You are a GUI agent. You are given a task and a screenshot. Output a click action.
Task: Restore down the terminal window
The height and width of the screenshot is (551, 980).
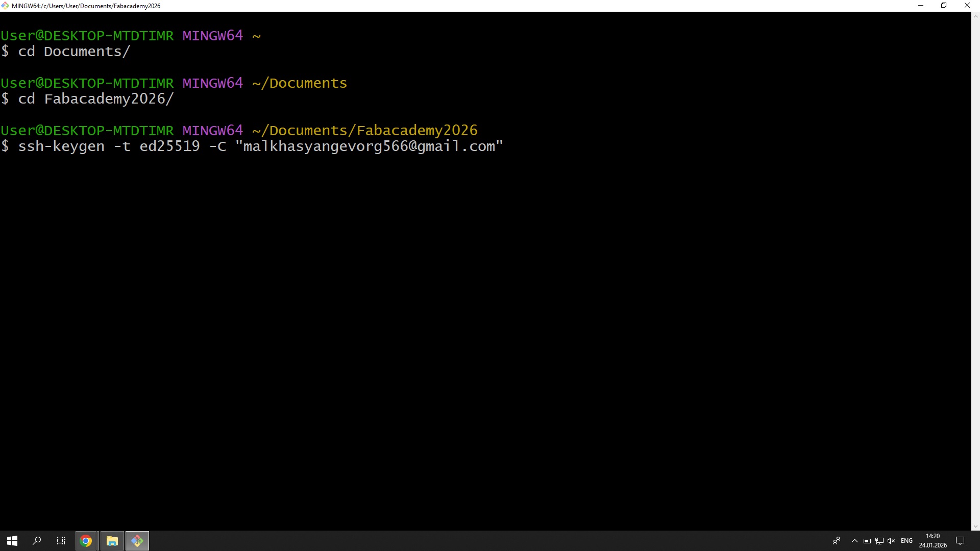(944, 6)
